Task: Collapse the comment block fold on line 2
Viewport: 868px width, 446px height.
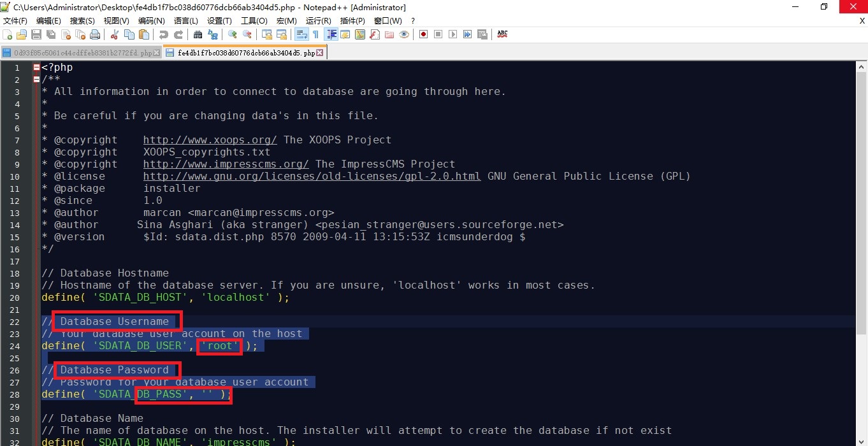Action: coord(36,80)
